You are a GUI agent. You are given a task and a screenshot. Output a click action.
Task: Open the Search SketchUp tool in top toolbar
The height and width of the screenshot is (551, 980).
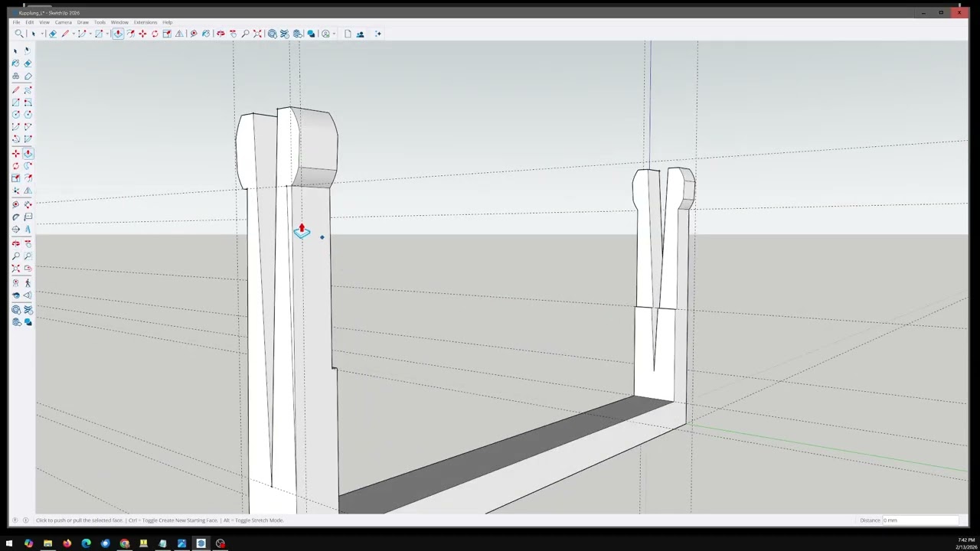[19, 34]
